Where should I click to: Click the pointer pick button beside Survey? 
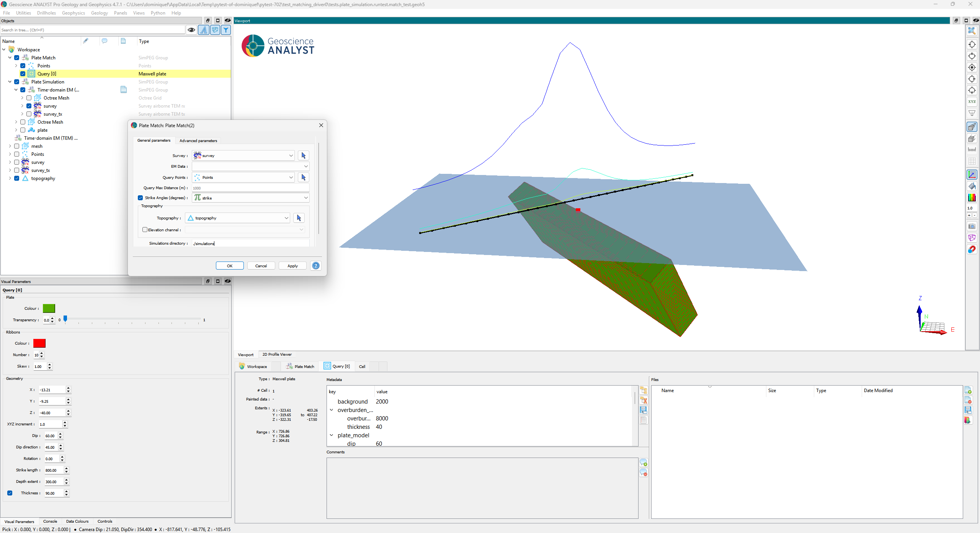pos(303,155)
